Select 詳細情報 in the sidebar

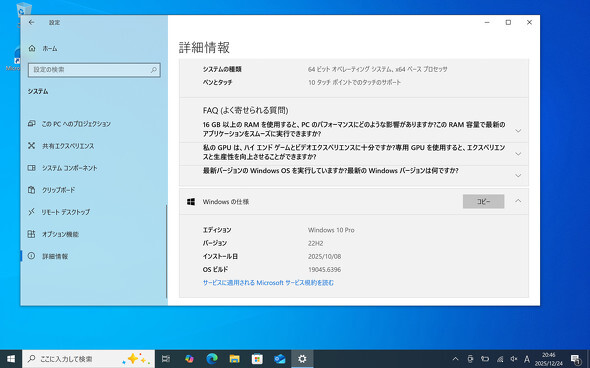click(48, 256)
